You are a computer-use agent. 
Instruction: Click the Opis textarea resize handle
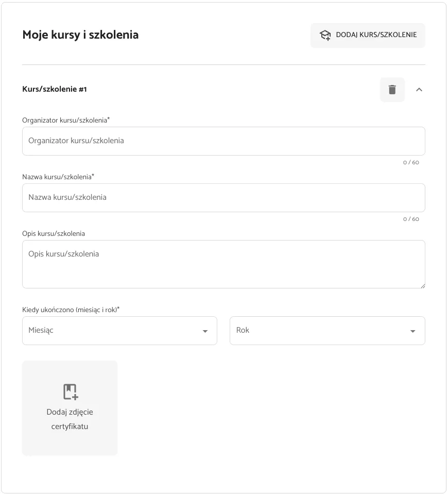click(423, 286)
